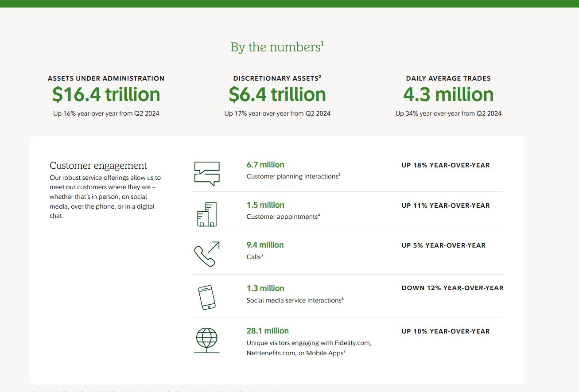Open footnote 4 after Customer appointments

319,215
